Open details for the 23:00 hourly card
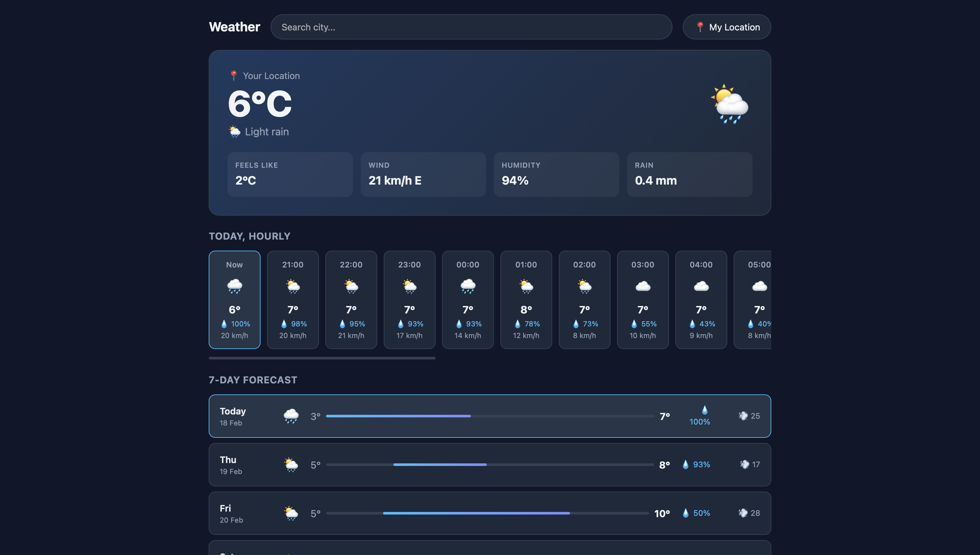This screenshot has width=980, height=555. tap(409, 300)
